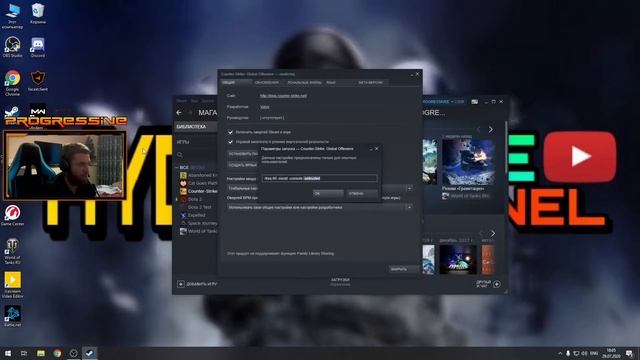640x360 pixels.
Task: Click the volume icon in the system tray
Action: pyautogui.click(x=584, y=353)
